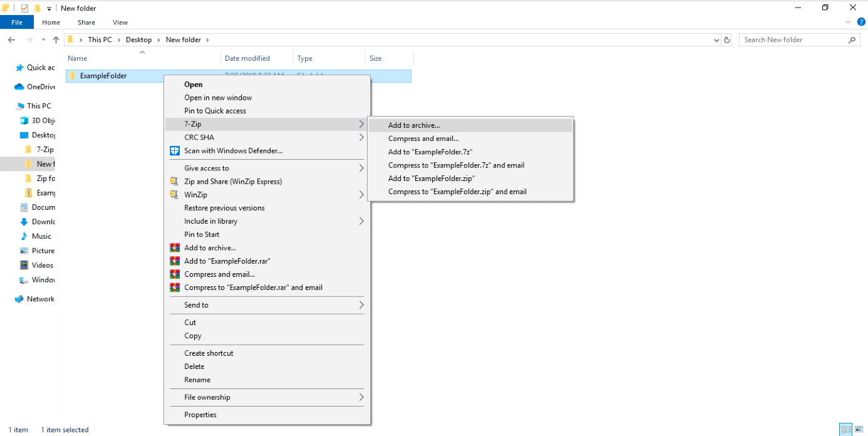868x436 pixels.
Task: Switch to the View ribbon tab
Action: point(120,23)
